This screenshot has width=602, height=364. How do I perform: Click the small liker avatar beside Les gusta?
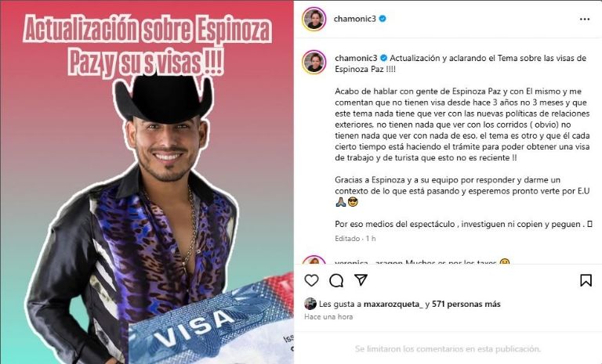click(310, 304)
